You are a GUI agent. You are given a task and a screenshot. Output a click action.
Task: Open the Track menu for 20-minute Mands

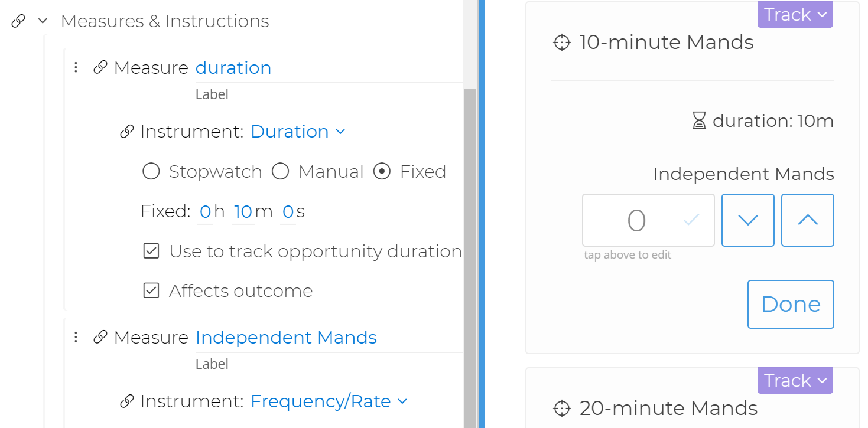click(x=795, y=380)
